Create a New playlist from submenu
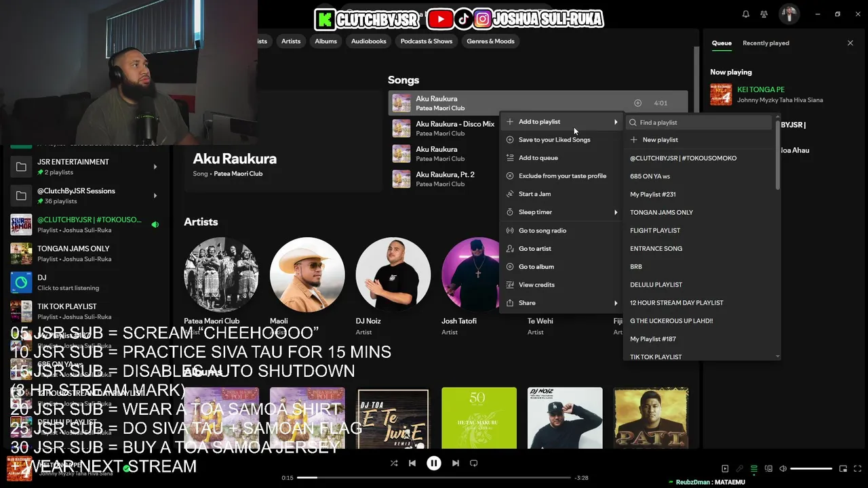The height and width of the screenshot is (488, 868). [x=699, y=140]
